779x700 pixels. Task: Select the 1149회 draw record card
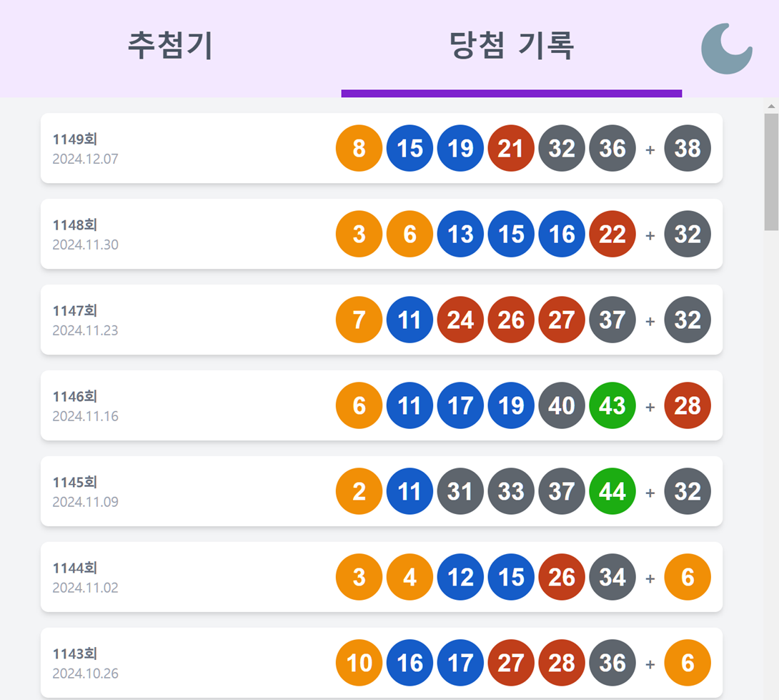coord(382,148)
